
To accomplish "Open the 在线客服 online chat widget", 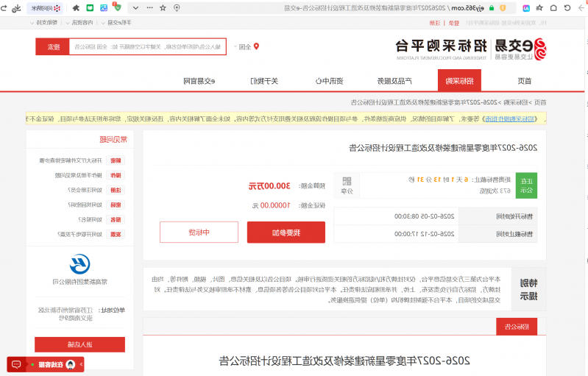I will coord(46,364).
